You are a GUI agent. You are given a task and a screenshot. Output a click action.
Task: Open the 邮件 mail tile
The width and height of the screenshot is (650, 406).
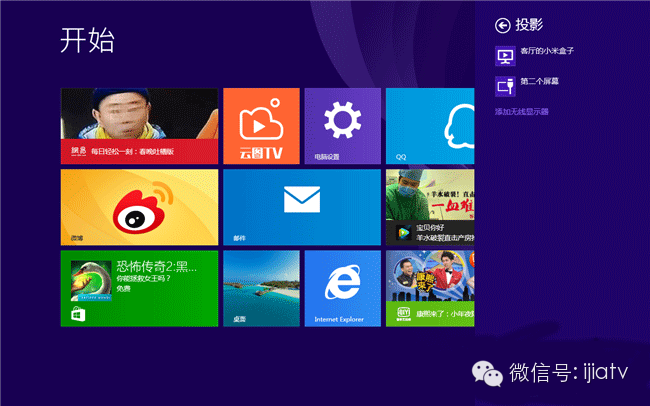302,207
